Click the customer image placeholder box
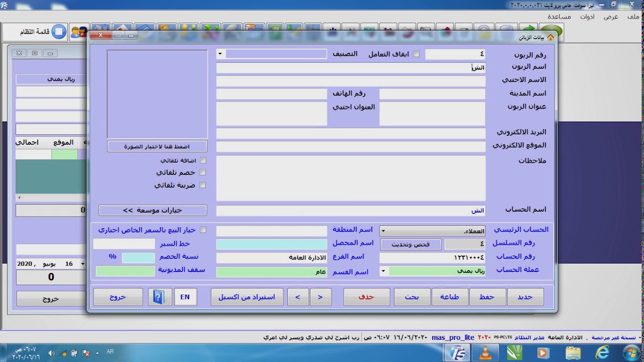 click(157, 94)
